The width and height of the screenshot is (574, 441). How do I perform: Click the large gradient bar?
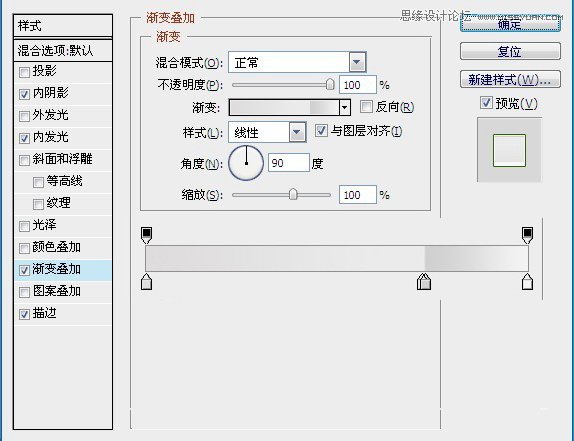tap(337, 258)
